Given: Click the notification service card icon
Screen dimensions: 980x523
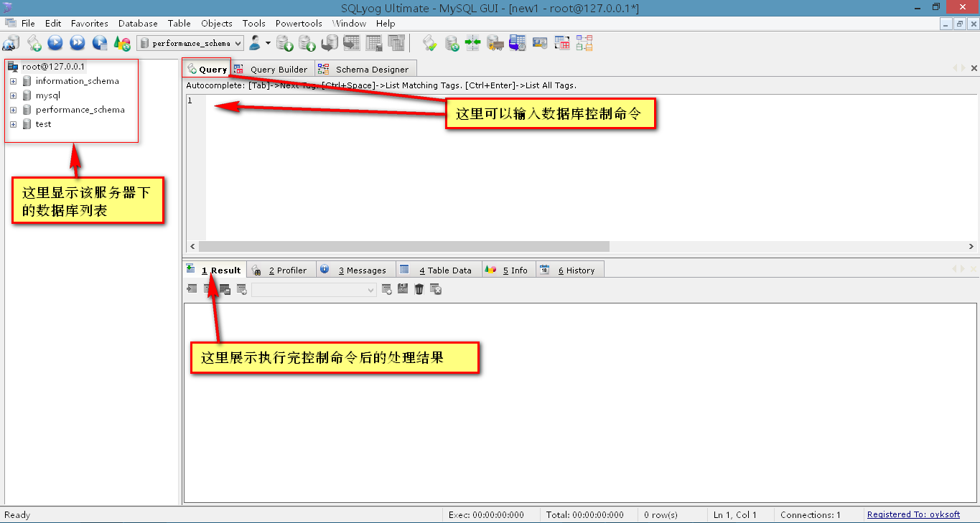Looking at the screenshot, I should [540, 43].
